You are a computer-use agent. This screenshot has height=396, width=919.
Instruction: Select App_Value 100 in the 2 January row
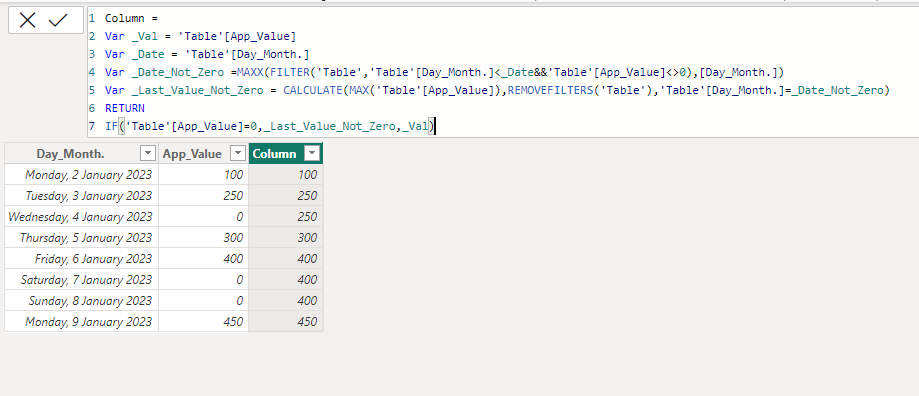(203, 175)
